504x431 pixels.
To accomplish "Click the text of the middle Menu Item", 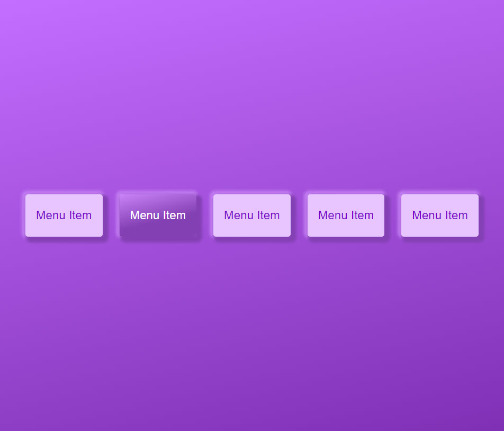I will pyautogui.click(x=251, y=215).
